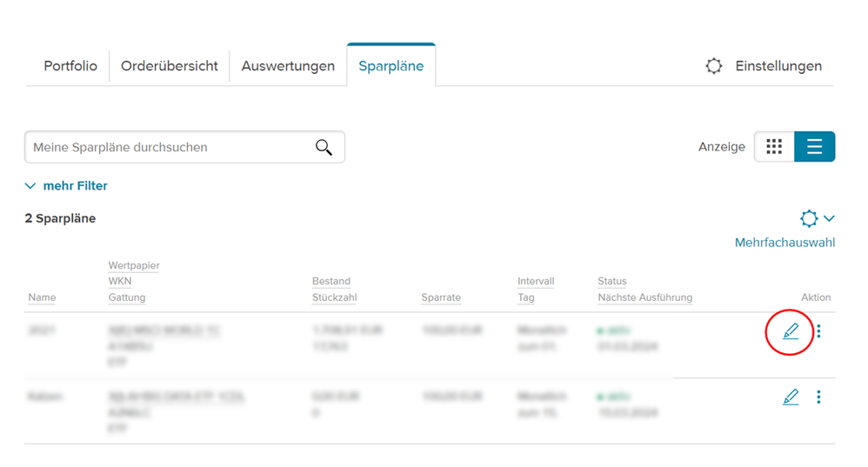Sort by Intervall column header
The height and width of the screenshot is (467, 868).
tap(536, 281)
